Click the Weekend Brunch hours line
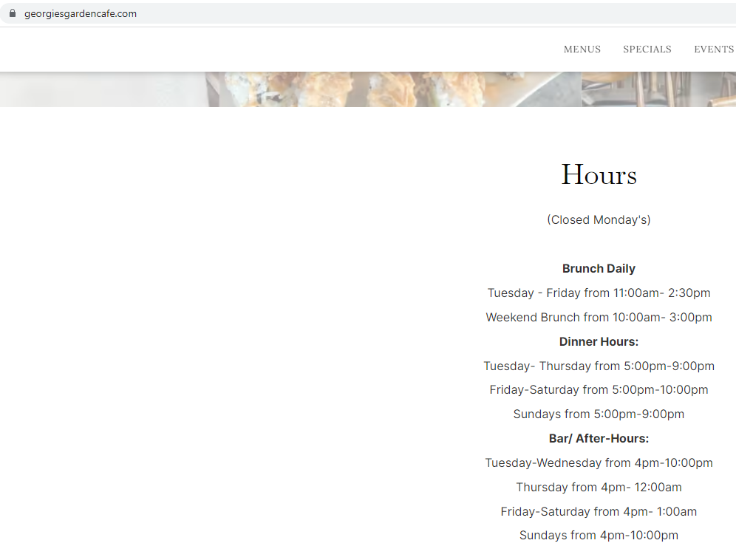This screenshot has width=736, height=560. pyautogui.click(x=599, y=318)
